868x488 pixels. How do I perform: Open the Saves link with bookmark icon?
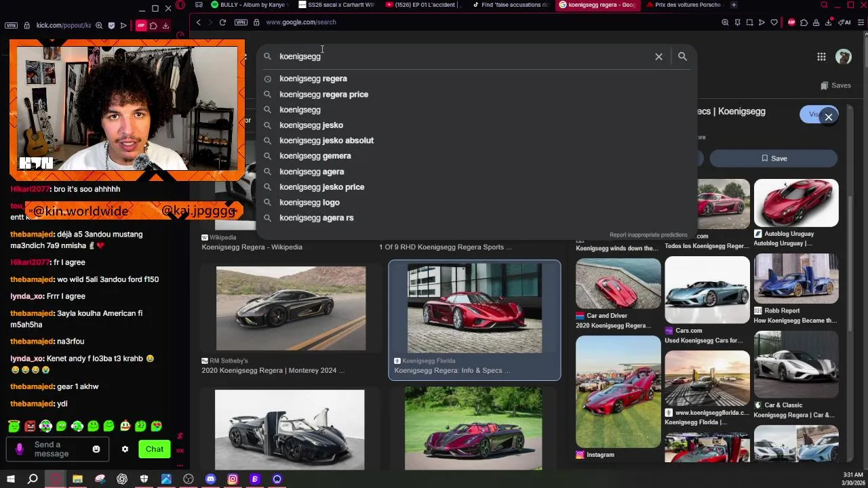point(835,85)
